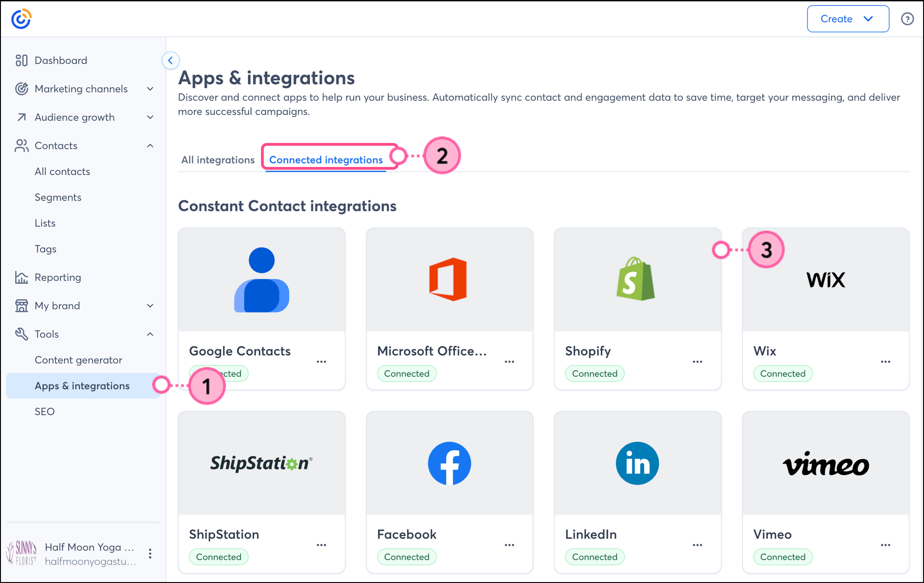Open Microsoft Office more options menu
The image size is (924, 583).
point(509,362)
